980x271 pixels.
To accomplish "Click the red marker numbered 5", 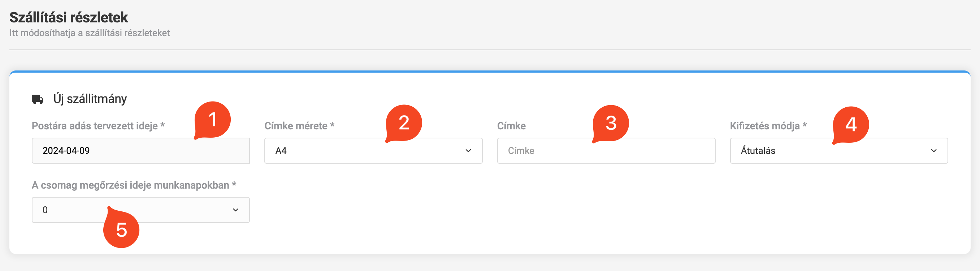I will (121, 229).
